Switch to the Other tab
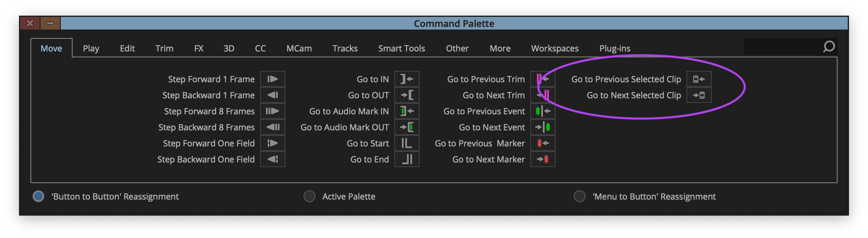This screenshot has height=238, width=868. 457,48
